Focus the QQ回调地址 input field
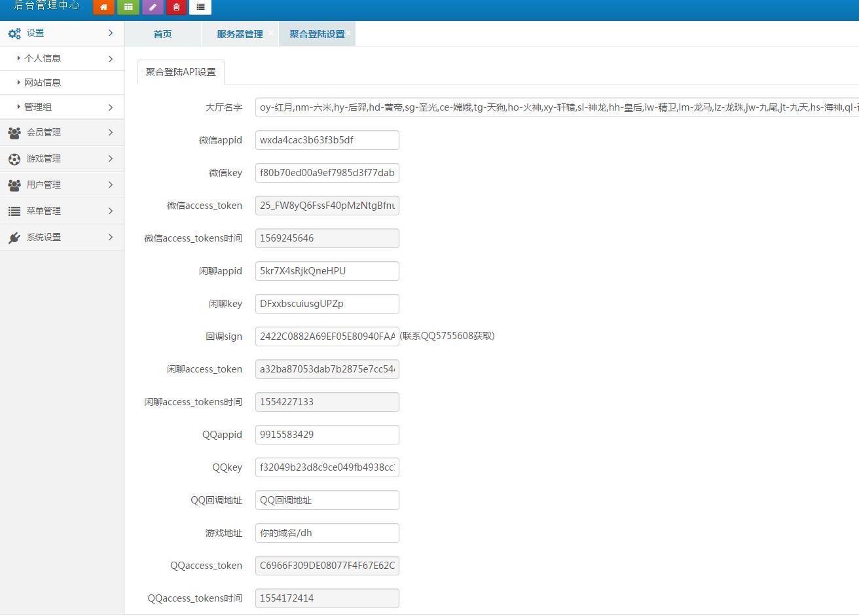The height and width of the screenshot is (616, 859). coord(327,500)
